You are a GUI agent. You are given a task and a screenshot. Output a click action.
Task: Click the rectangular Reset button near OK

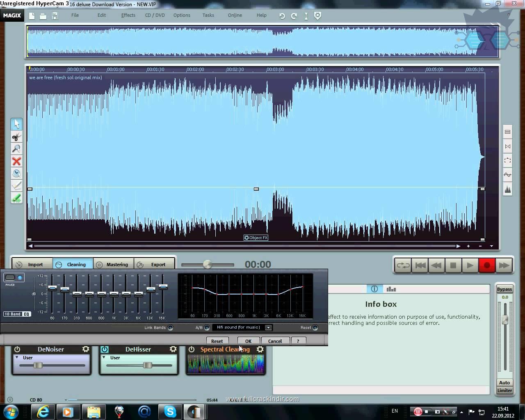coord(217,341)
